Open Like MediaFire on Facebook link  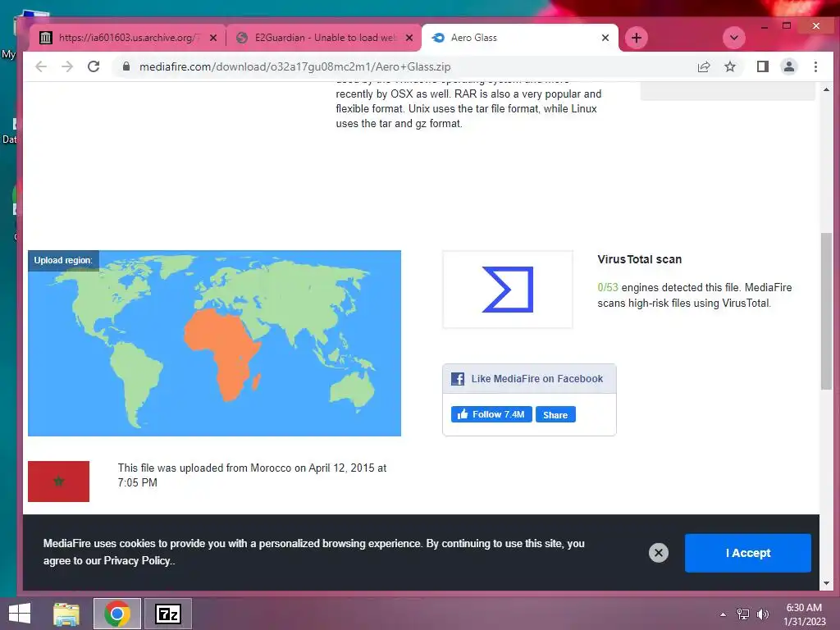click(x=536, y=379)
